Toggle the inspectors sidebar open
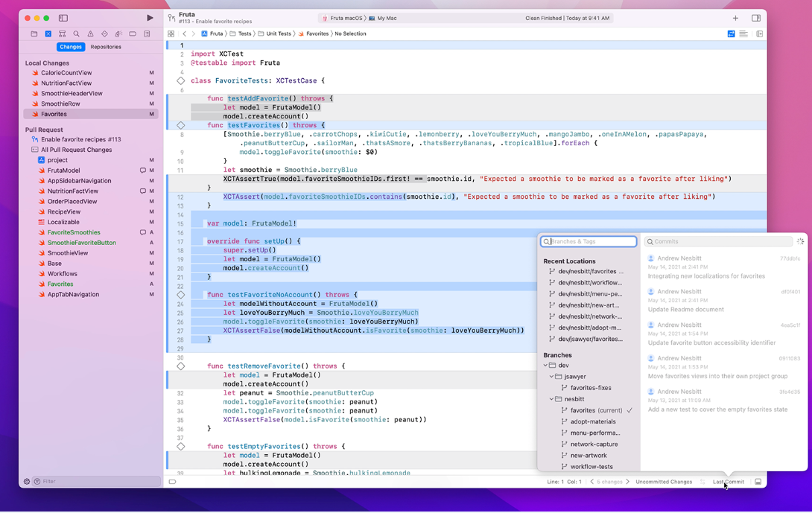The width and height of the screenshot is (812, 513). click(758, 33)
